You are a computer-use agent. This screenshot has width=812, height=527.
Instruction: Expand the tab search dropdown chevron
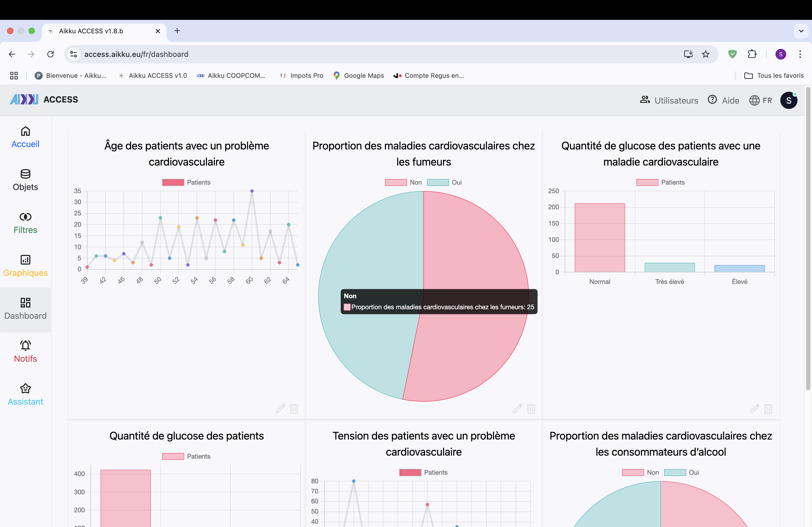(801, 31)
